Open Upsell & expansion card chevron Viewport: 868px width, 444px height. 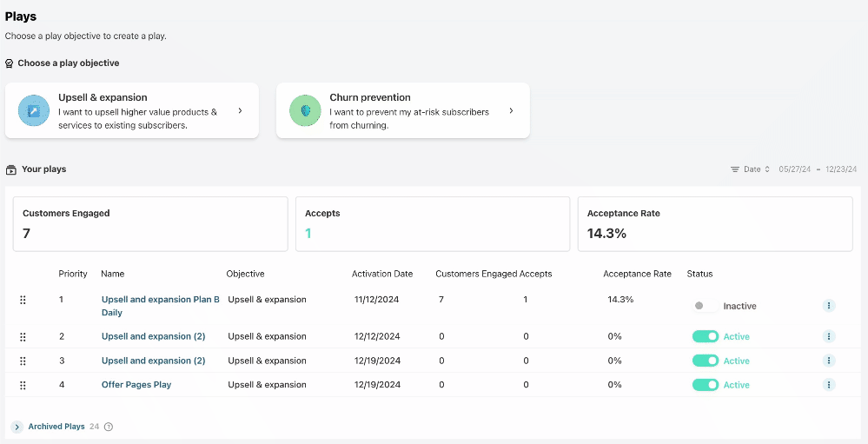[x=241, y=110]
